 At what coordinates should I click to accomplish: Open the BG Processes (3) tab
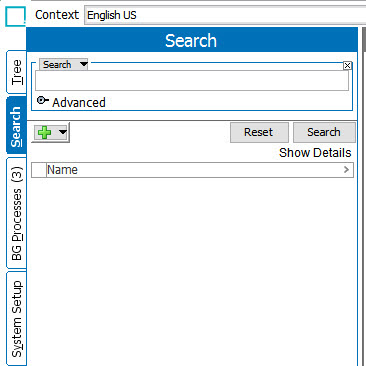click(x=16, y=213)
